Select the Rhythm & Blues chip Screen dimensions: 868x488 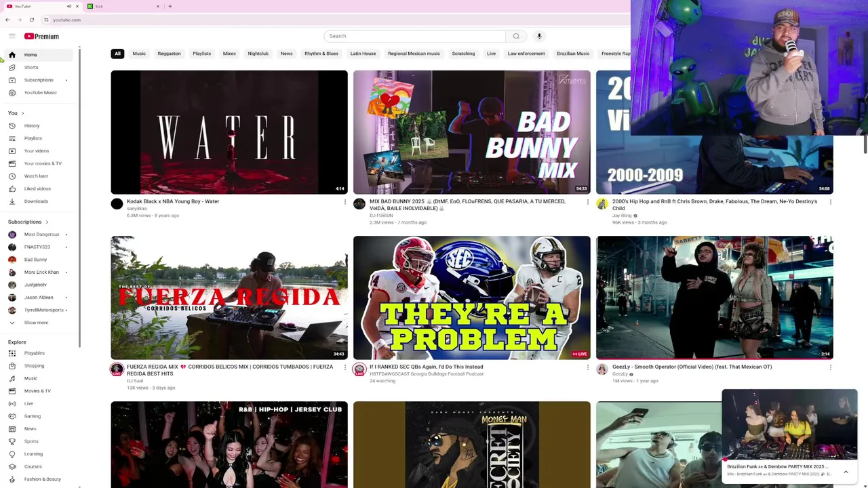[x=321, y=54]
